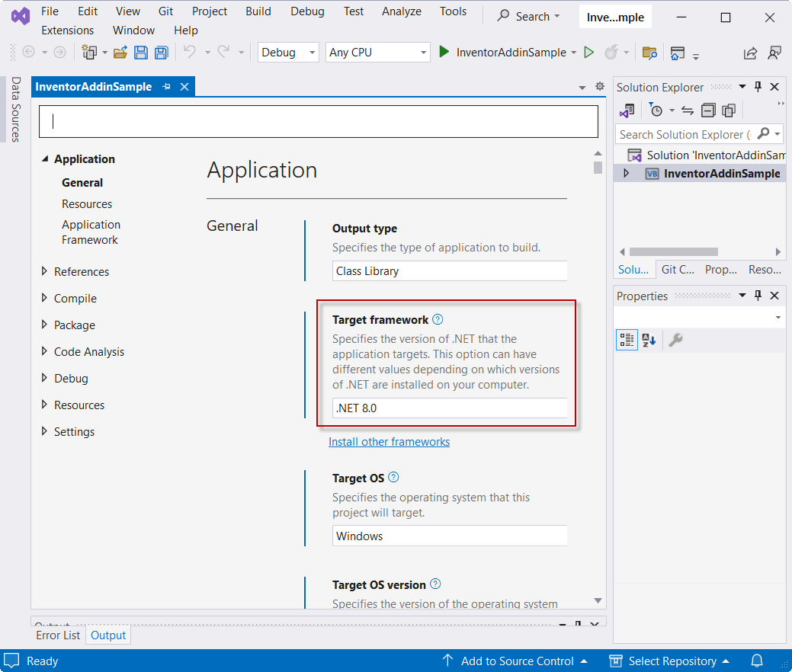Click the Property Pages wrench icon

tap(675, 340)
